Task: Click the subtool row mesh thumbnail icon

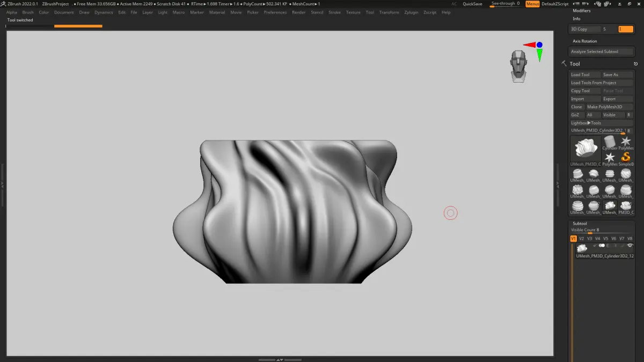Action: point(582,248)
